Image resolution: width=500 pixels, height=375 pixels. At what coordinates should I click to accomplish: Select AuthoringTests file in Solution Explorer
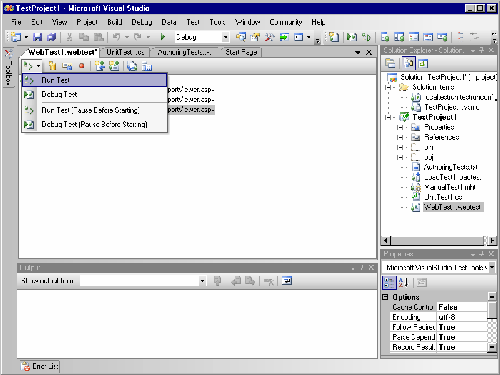click(x=450, y=167)
